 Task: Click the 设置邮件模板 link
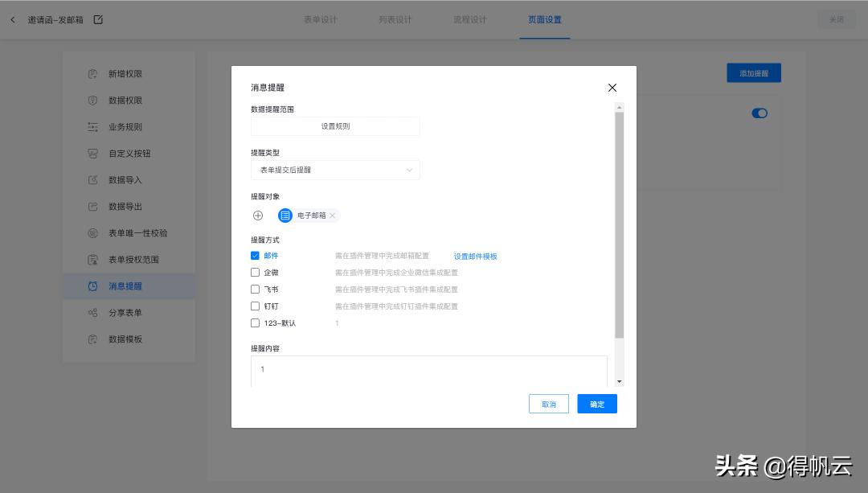pyautogui.click(x=475, y=255)
